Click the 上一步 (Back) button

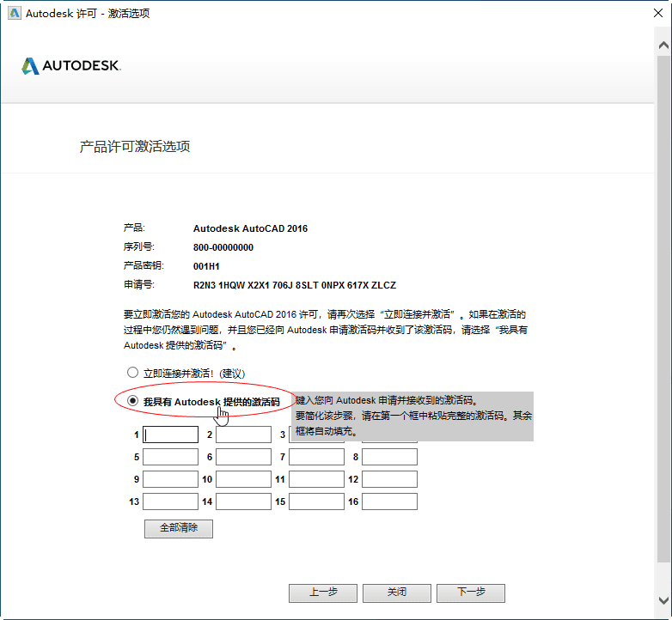[323, 593]
